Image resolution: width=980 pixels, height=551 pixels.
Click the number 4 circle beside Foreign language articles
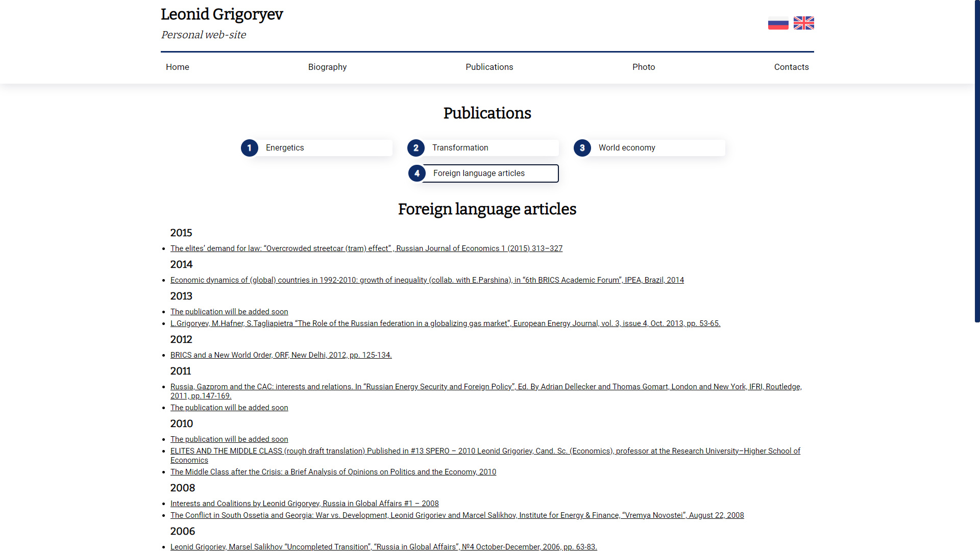point(417,173)
